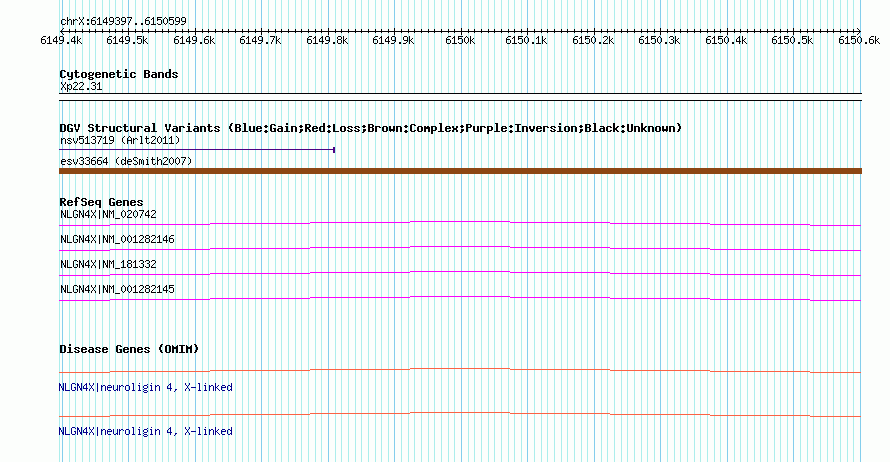The width and height of the screenshot is (890, 462).
Task: Open transcript NLGN4X|NM_001282146 label
Action: (x=117, y=239)
